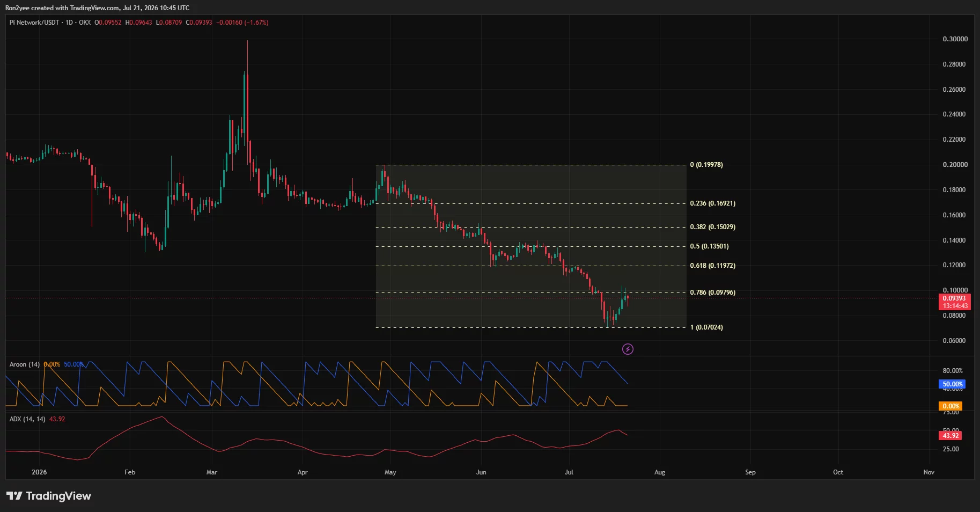Click the red ADX 43.92 axis badge
980x512 pixels.
[x=950, y=436]
